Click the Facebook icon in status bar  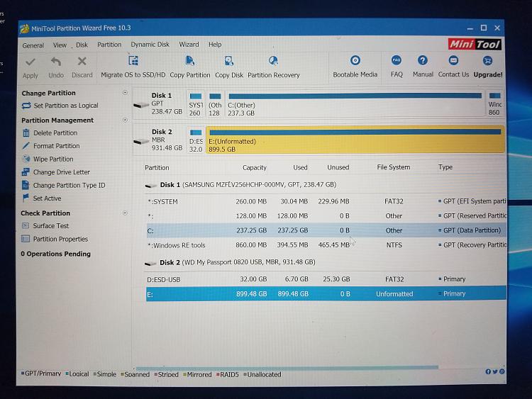(x=488, y=371)
